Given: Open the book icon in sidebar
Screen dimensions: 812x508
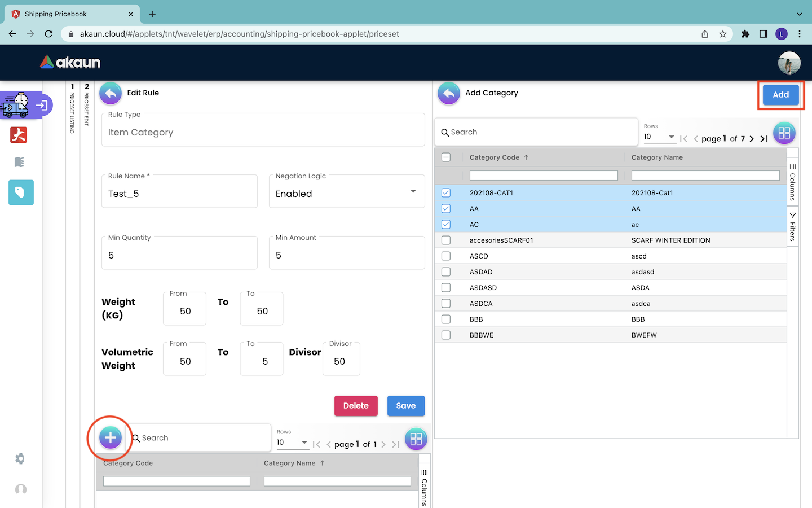Looking at the screenshot, I should click(19, 162).
